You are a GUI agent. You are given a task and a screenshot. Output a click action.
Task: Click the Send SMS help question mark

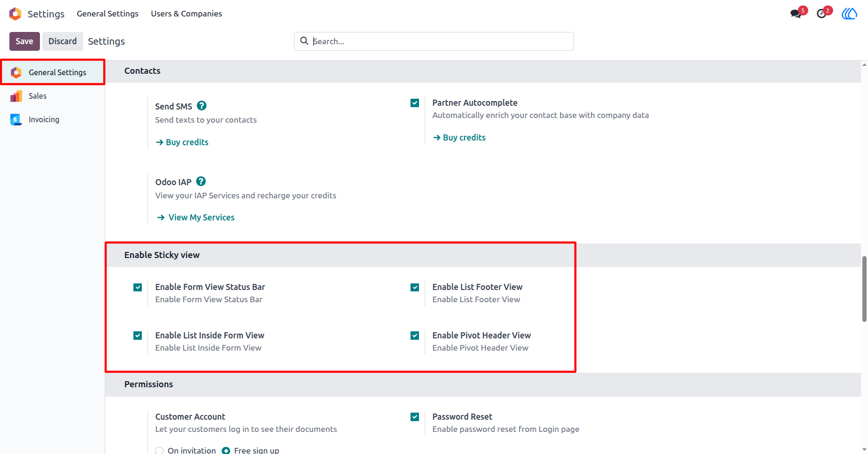point(201,106)
